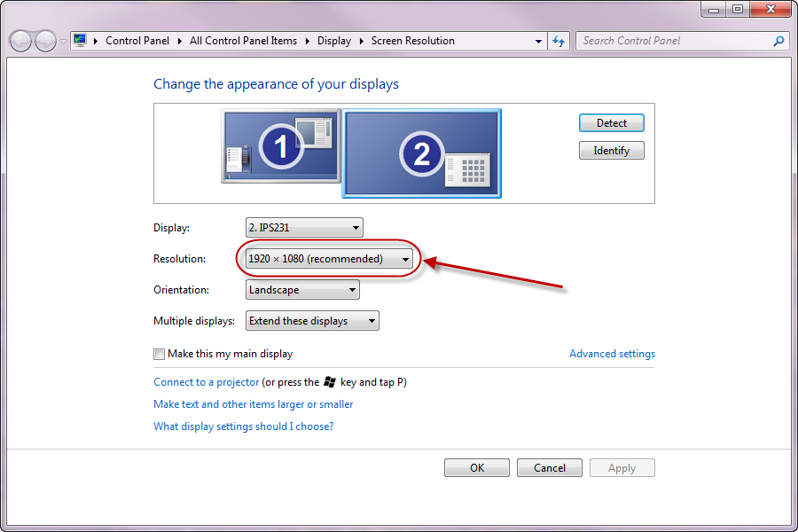Image resolution: width=798 pixels, height=532 pixels.
Task: Open the Display dropdown showing IPS231
Action: (x=304, y=228)
